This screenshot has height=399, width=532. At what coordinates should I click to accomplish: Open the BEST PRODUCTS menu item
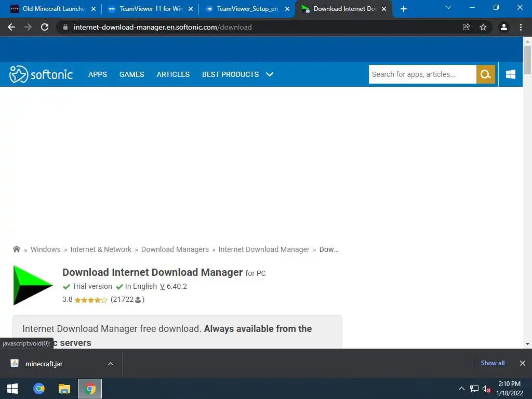click(230, 74)
